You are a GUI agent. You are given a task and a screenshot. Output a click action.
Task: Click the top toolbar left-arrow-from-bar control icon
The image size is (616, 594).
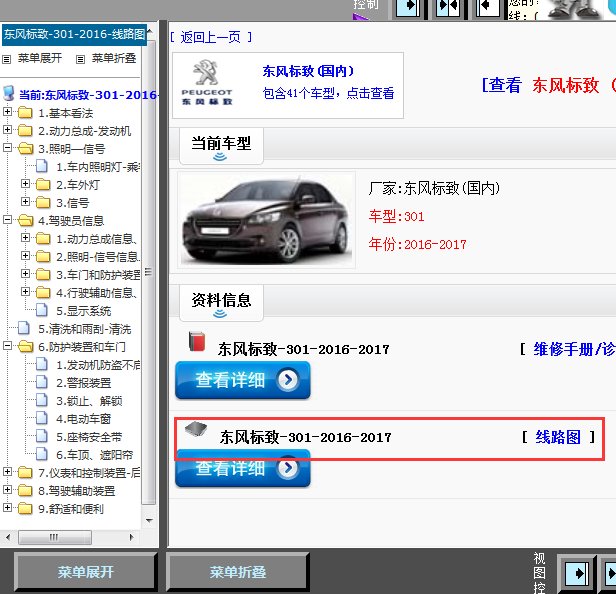tap(488, 7)
